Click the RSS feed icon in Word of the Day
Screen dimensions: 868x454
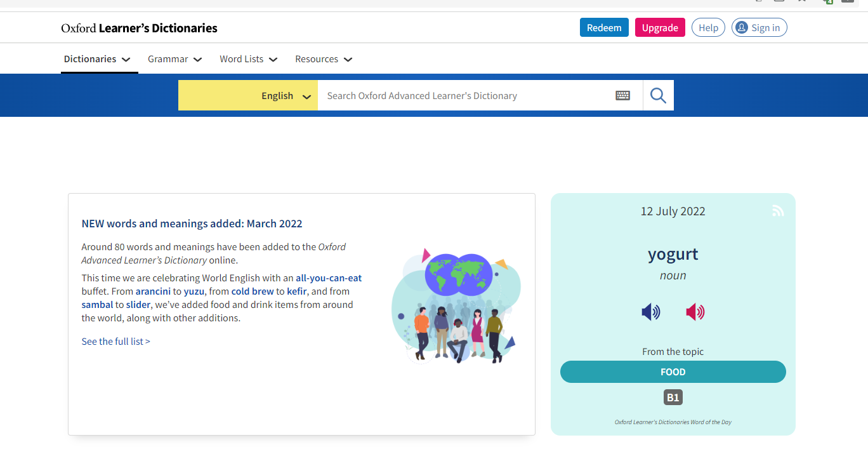[x=778, y=211]
